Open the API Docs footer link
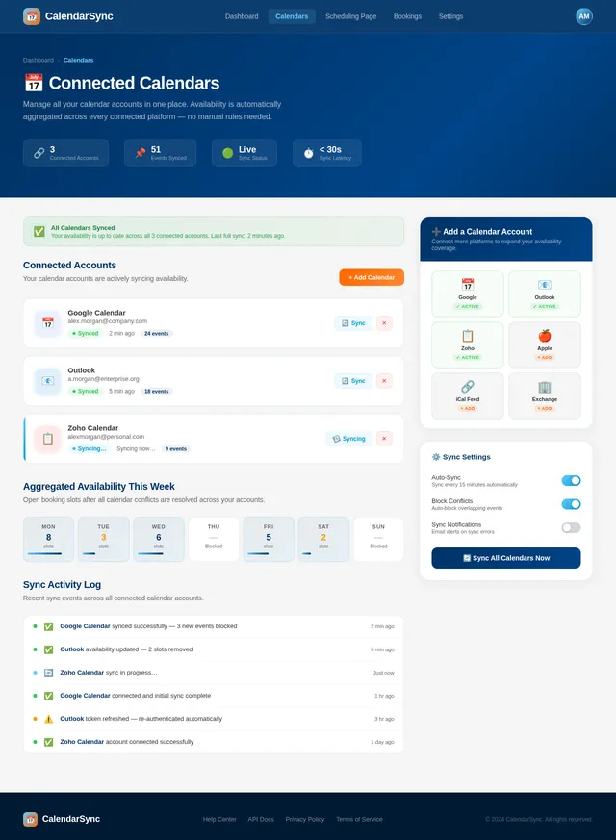The image size is (616, 840). tap(261, 819)
